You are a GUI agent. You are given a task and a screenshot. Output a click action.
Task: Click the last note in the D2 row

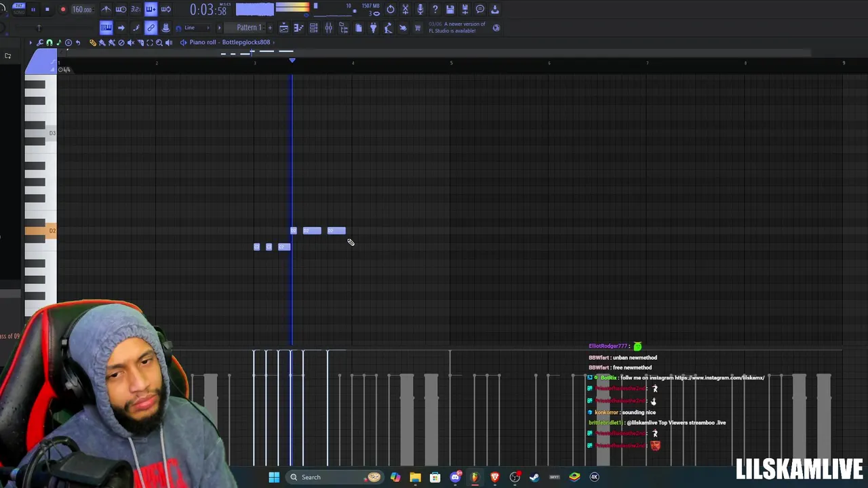[336, 231]
